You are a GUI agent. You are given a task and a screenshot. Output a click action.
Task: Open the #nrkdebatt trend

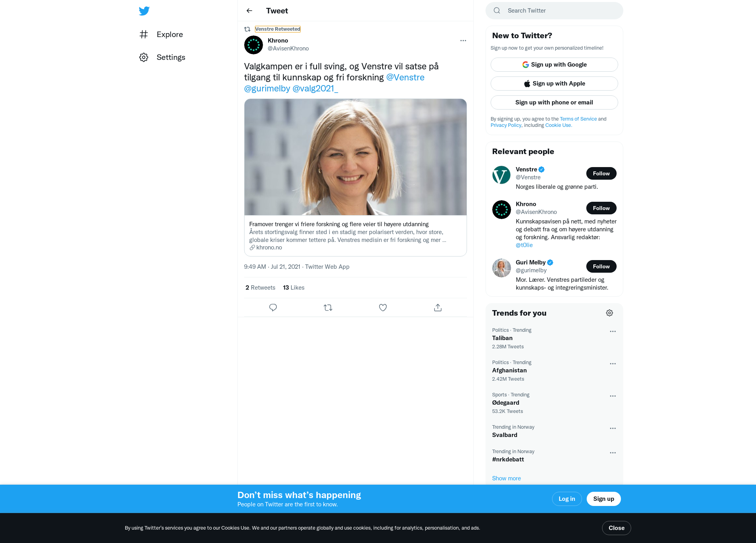click(x=554, y=456)
